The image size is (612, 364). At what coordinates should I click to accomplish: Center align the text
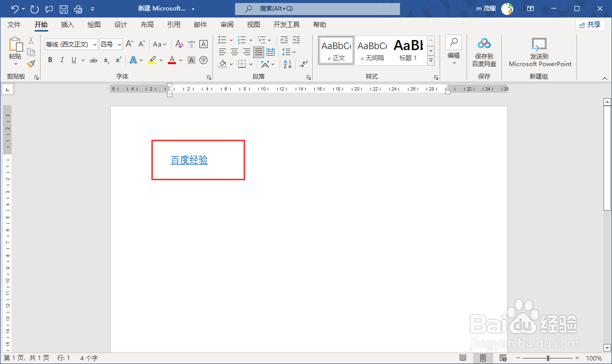(x=235, y=52)
